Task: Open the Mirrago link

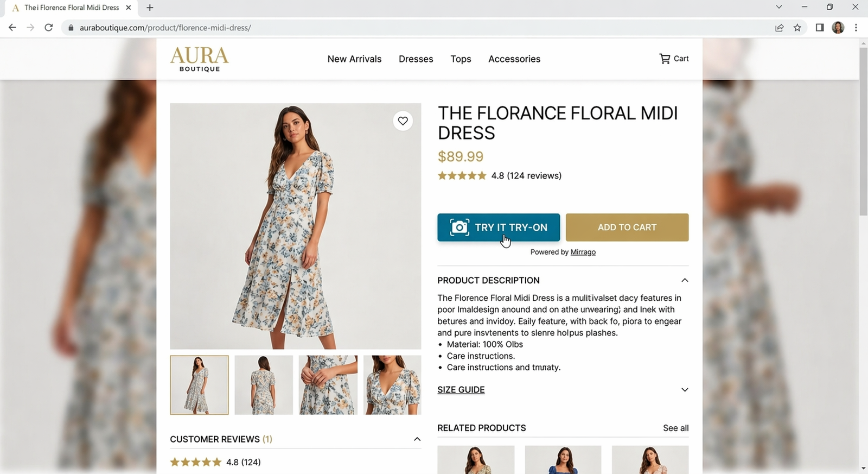Action: click(x=583, y=252)
